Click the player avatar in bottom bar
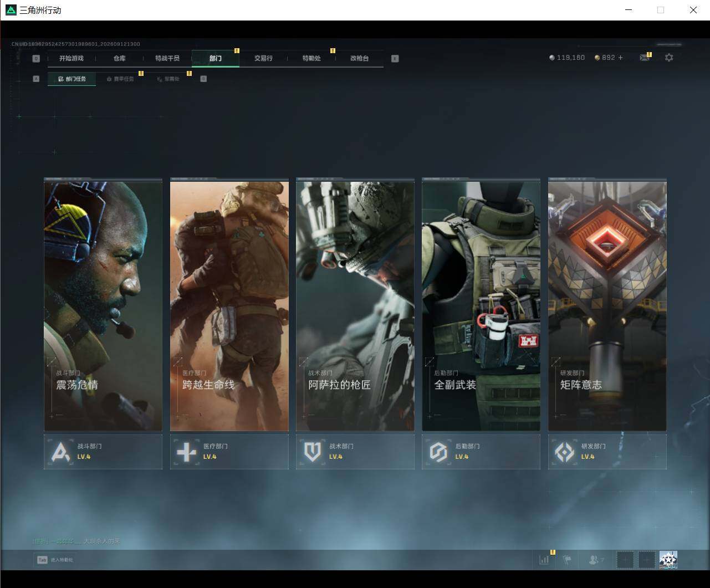The height and width of the screenshot is (588, 710). click(x=668, y=560)
